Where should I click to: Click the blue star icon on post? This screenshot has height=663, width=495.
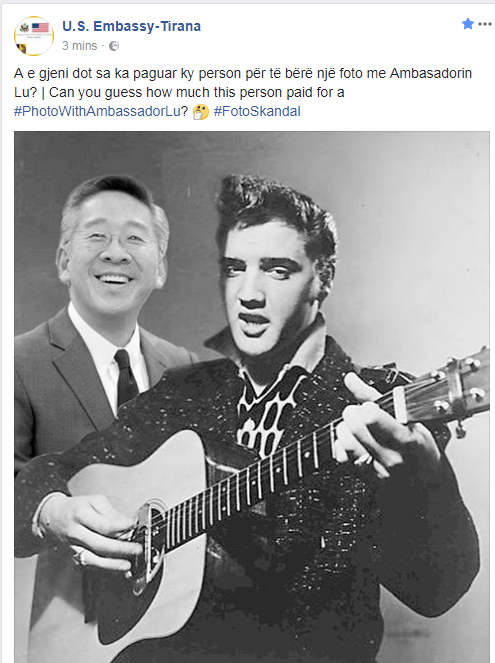click(x=468, y=24)
